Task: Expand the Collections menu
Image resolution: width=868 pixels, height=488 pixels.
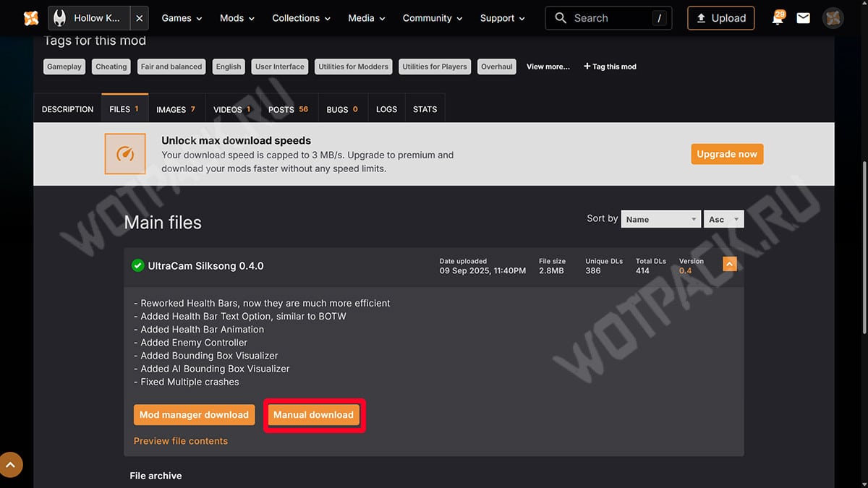Action: [301, 18]
